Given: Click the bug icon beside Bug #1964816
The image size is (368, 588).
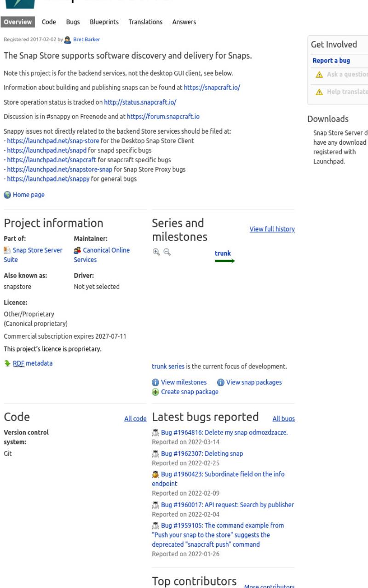Looking at the screenshot, I should (x=155, y=432).
